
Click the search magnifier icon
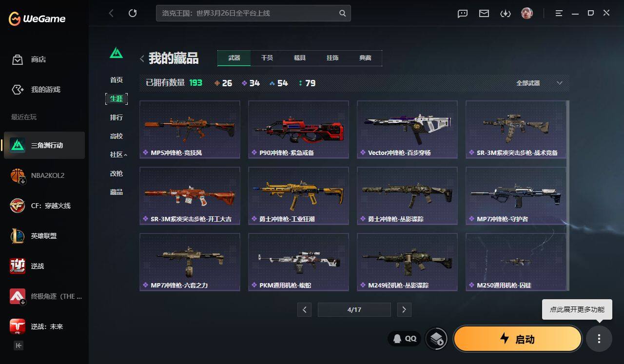(x=343, y=13)
